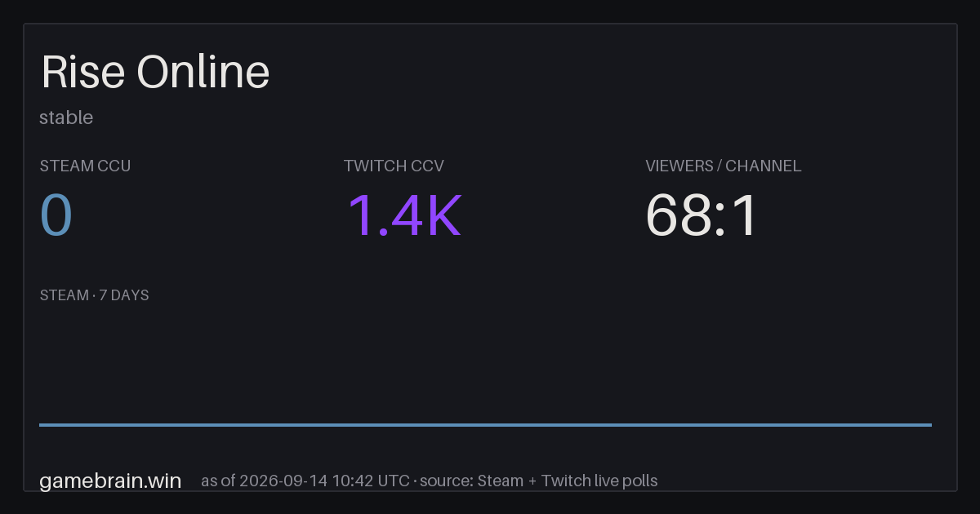Click the VIEWERS / CHANNEL label

click(724, 166)
